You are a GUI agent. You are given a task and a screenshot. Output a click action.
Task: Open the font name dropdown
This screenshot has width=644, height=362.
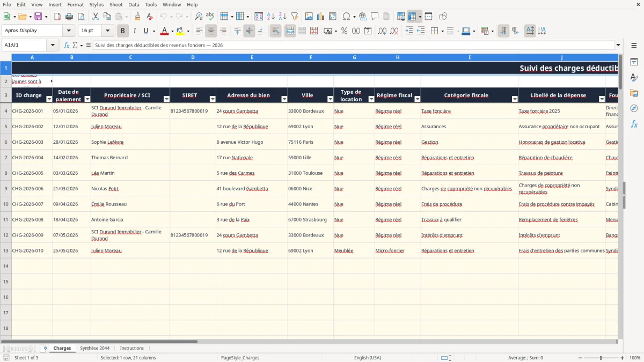(x=69, y=31)
